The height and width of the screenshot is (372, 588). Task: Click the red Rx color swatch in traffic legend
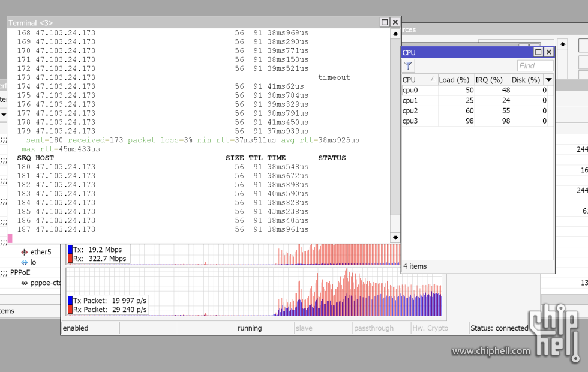pyautogui.click(x=70, y=259)
